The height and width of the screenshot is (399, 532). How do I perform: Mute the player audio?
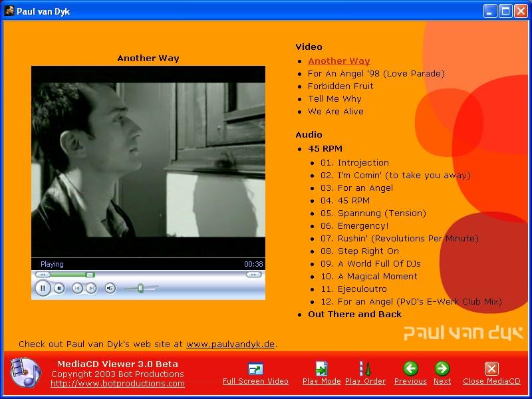110,289
